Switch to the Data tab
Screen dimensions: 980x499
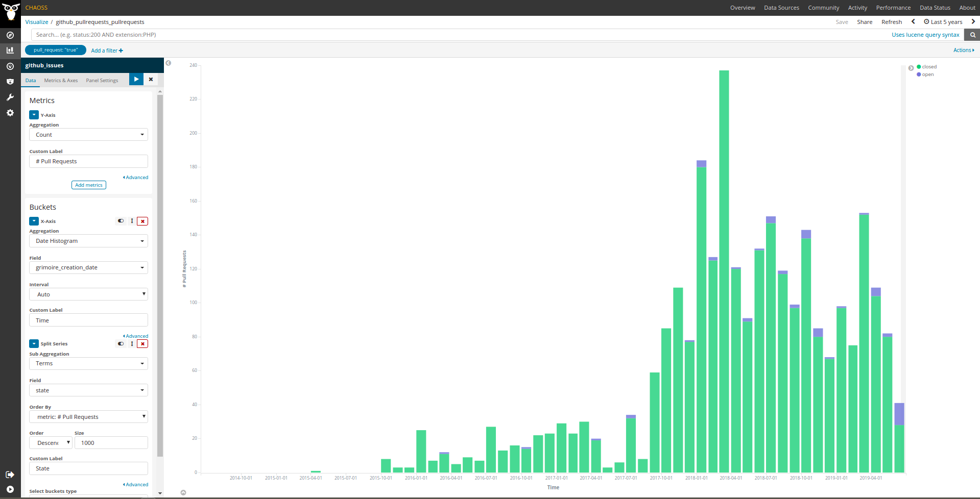(x=31, y=80)
